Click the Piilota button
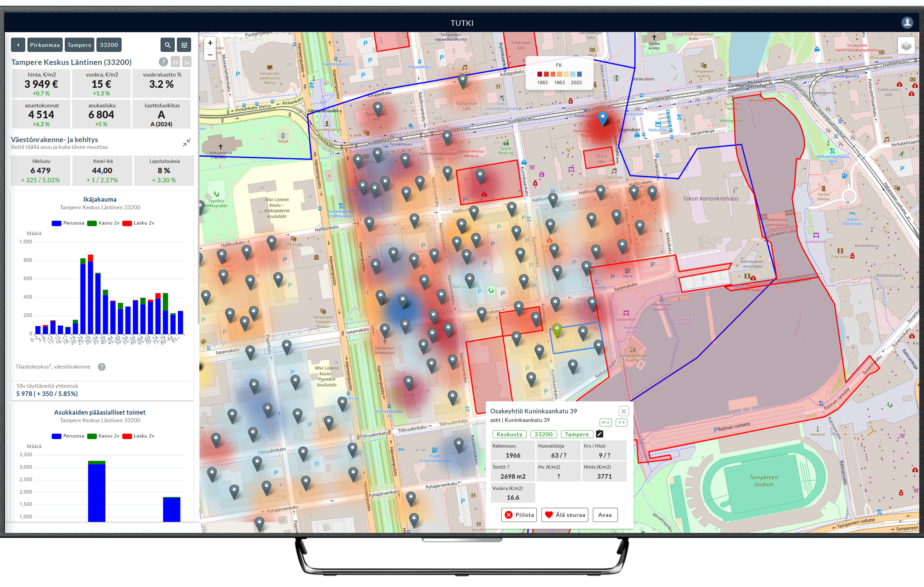The width and height of the screenshot is (924, 587). coord(519,515)
